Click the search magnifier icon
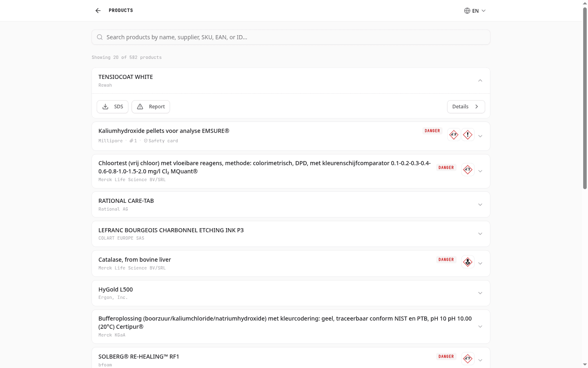 100,37
